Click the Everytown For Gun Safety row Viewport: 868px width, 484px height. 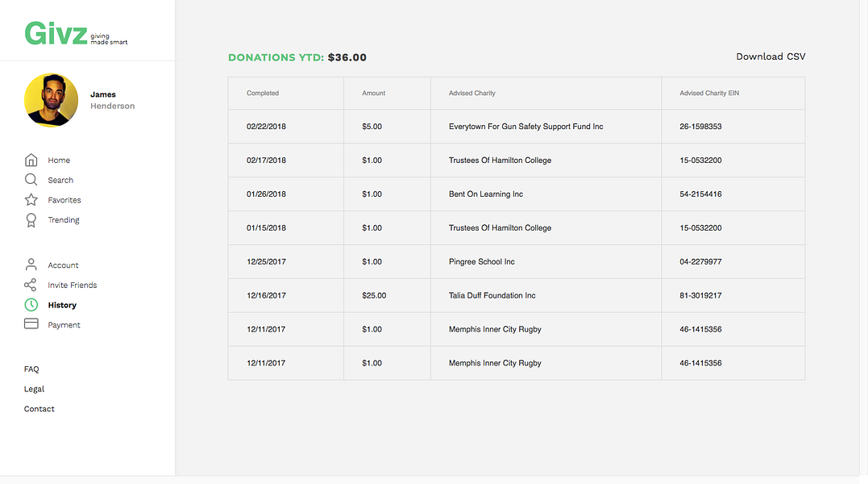(525, 127)
